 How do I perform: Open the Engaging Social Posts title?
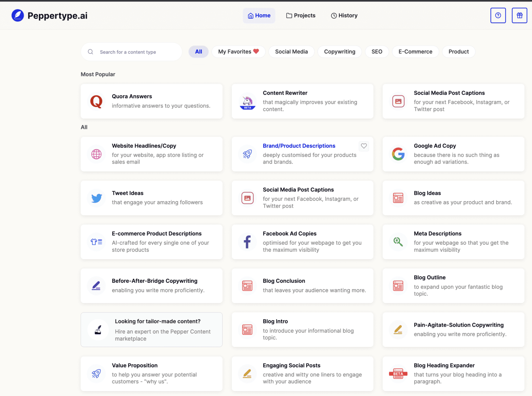point(292,365)
